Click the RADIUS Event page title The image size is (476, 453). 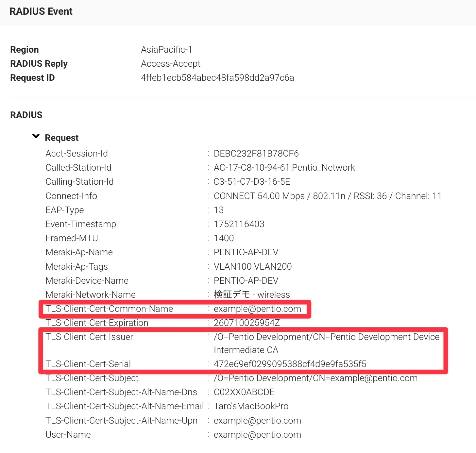(x=41, y=11)
